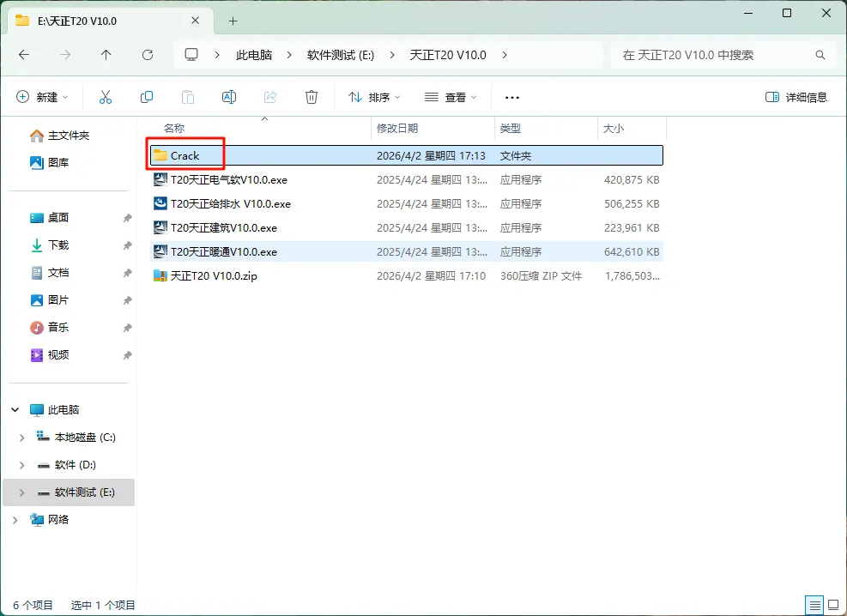The image size is (847, 616).
Task: Click the Paste clipboard icon
Action: click(x=187, y=97)
